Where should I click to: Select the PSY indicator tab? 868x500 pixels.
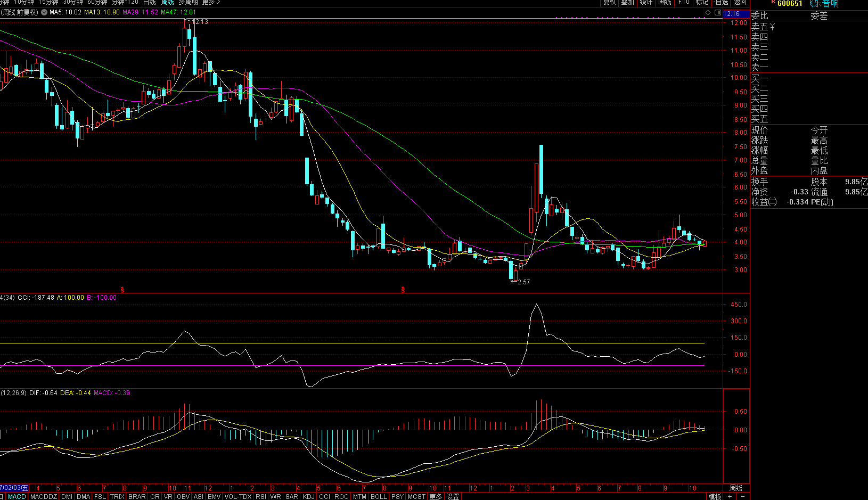pos(397,496)
